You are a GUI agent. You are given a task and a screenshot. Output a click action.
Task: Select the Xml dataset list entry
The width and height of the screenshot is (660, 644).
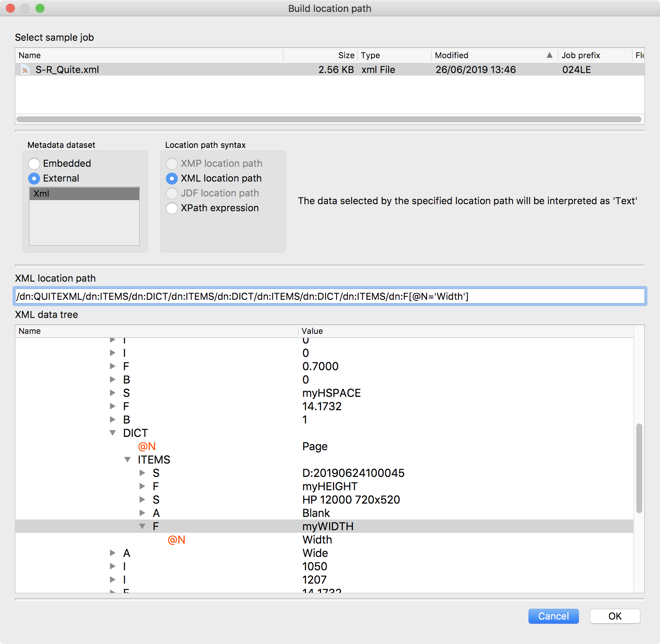pyautogui.click(x=84, y=194)
